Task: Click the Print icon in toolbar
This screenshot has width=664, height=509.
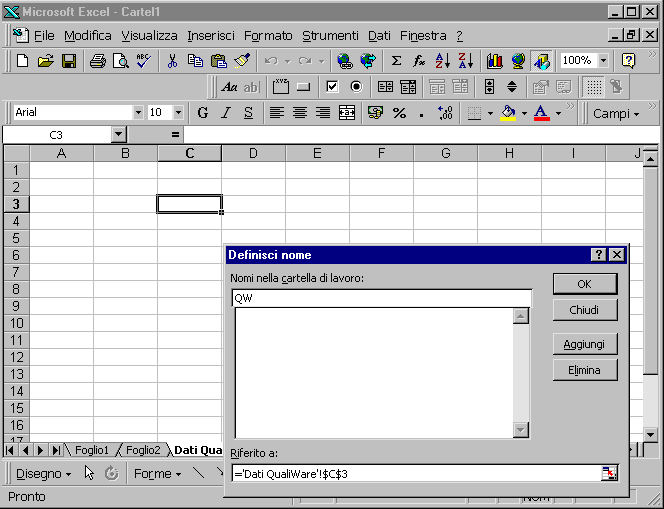Action: 97,61
